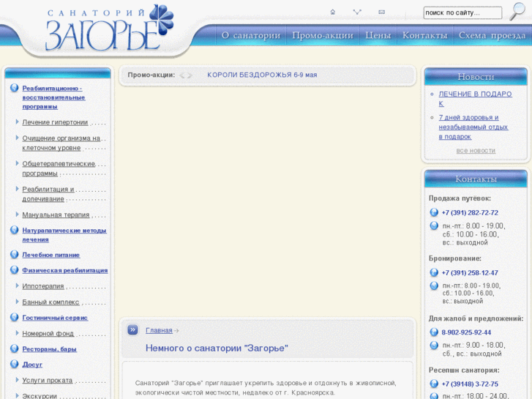The width and height of the screenshot is (532, 399).
Task: Open Досуг link in sidebar
Action: [32, 365]
